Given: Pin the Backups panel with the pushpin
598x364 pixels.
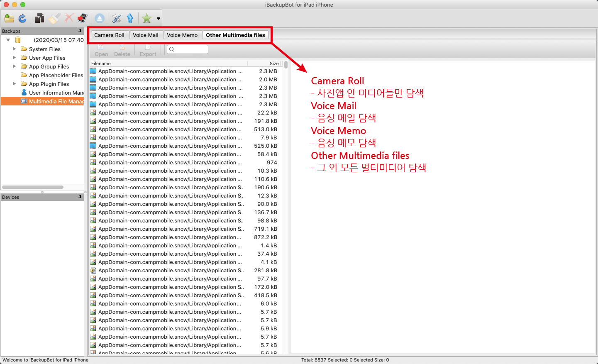Looking at the screenshot, I should point(80,31).
